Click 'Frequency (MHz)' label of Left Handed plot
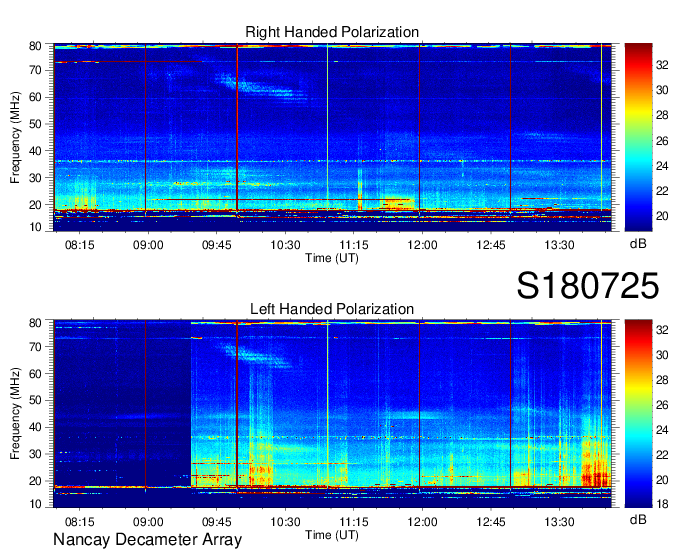This screenshot has width=680, height=552. pos(15,414)
